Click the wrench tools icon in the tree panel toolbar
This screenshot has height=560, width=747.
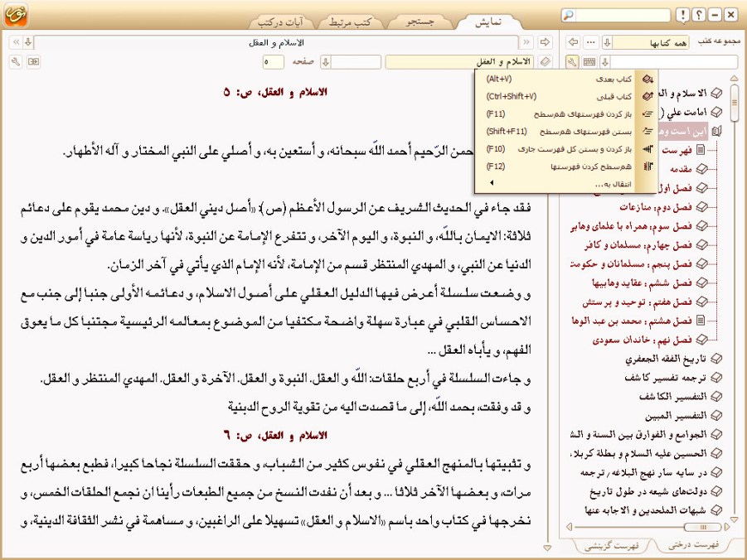tap(573, 62)
